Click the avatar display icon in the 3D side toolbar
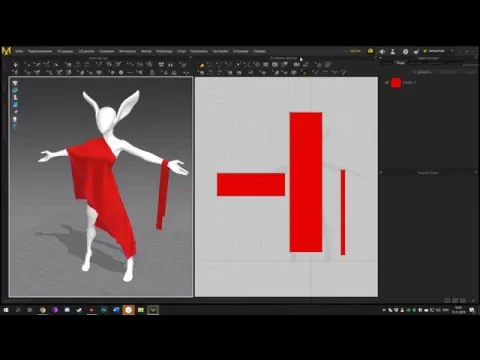480x360 pixels. [x=15, y=97]
